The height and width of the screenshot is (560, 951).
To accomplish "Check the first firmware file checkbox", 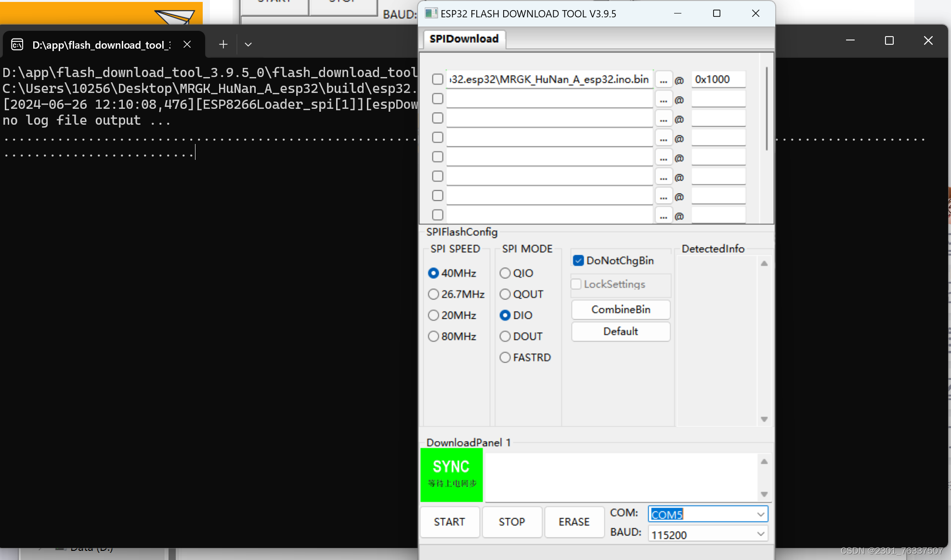I will tap(437, 79).
